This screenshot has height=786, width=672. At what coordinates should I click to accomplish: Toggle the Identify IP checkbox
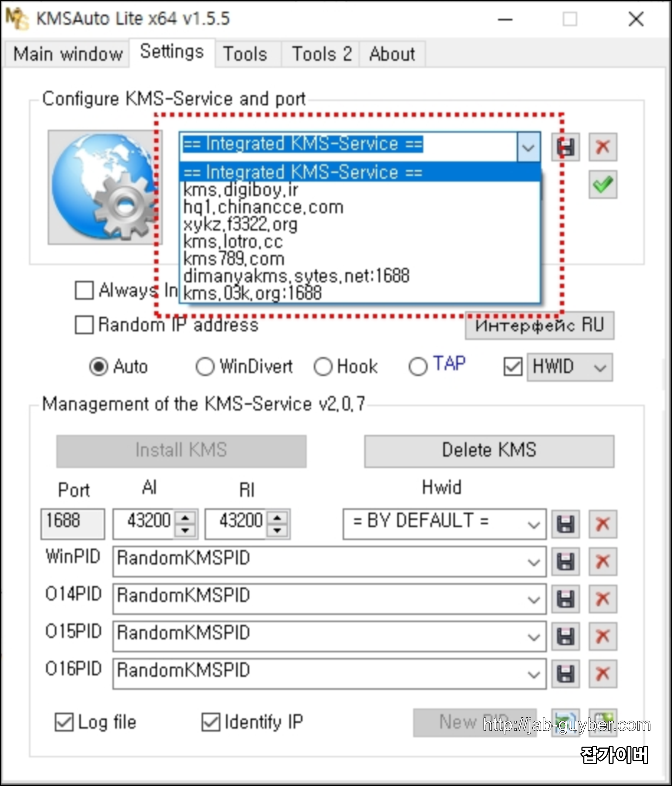click(x=211, y=722)
